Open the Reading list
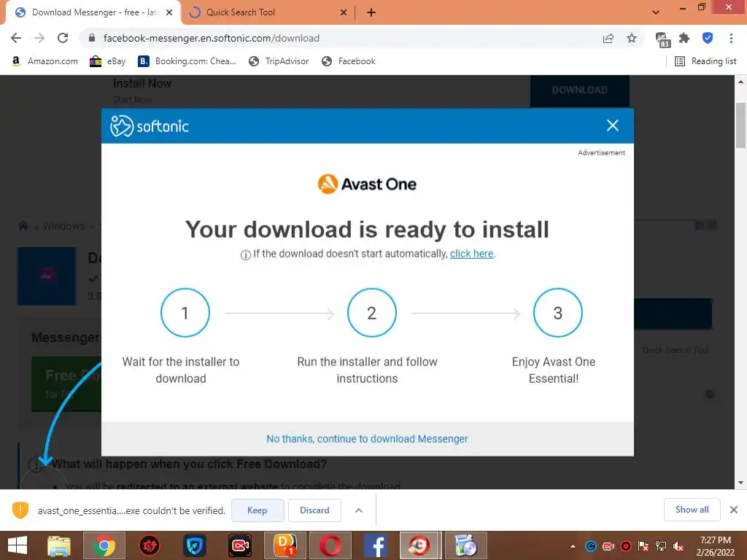 pos(705,61)
